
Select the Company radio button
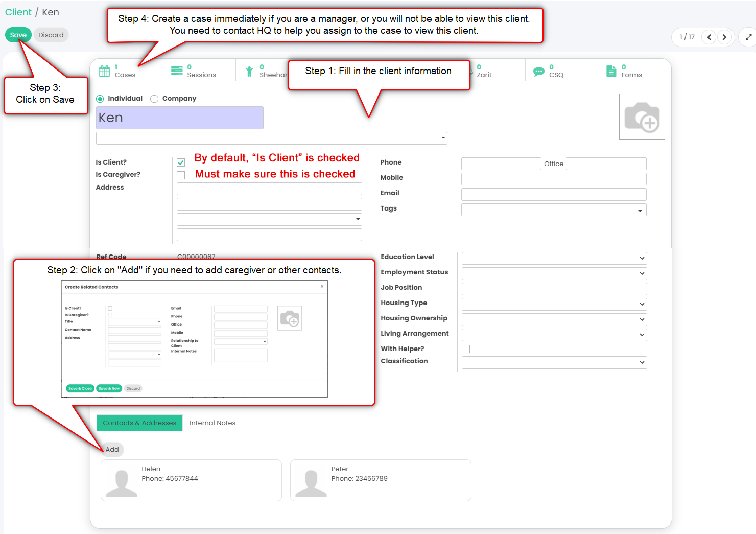[154, 99]
